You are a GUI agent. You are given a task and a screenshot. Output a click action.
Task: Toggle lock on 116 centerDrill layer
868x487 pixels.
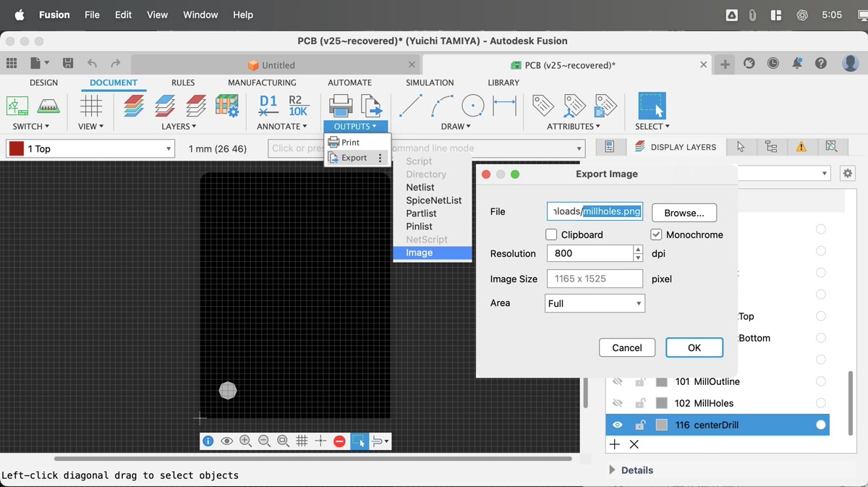pos(640,425)
